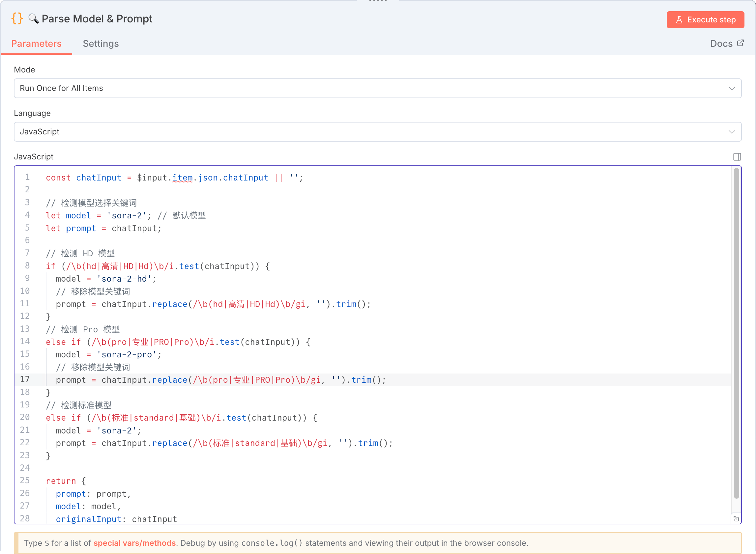Switch to the Parameters tab

point(36,43)
